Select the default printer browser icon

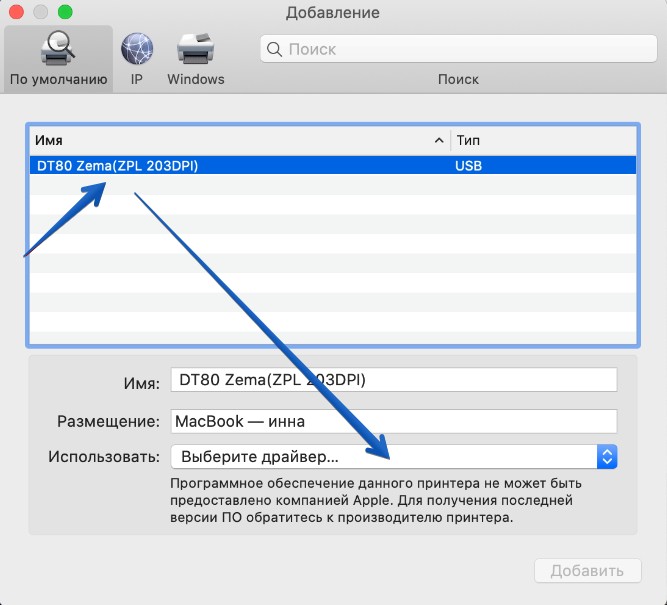[x=57, y=49]
